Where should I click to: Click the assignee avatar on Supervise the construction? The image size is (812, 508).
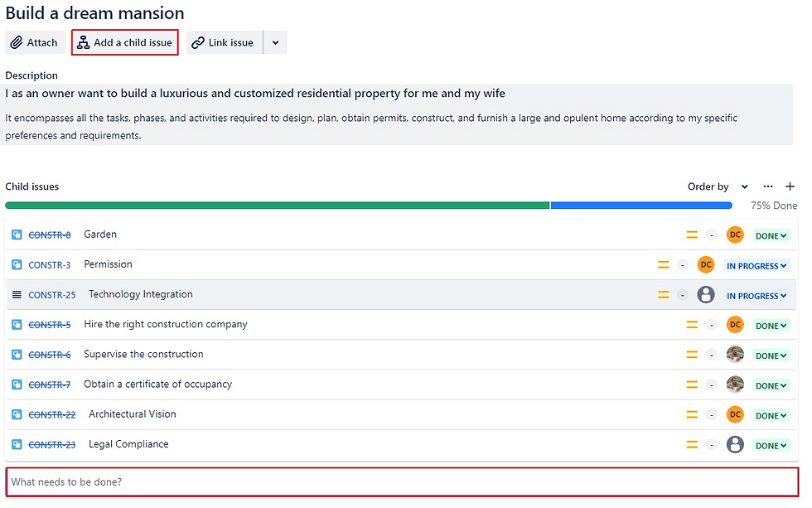click(735, 355)
